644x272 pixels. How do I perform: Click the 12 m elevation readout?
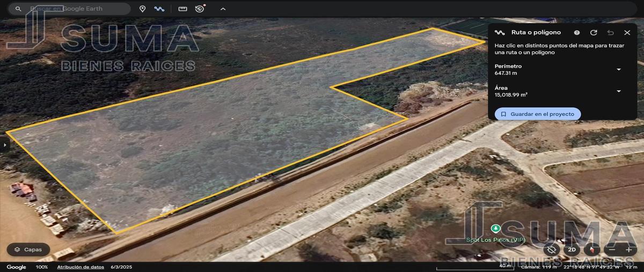(631, 267)
